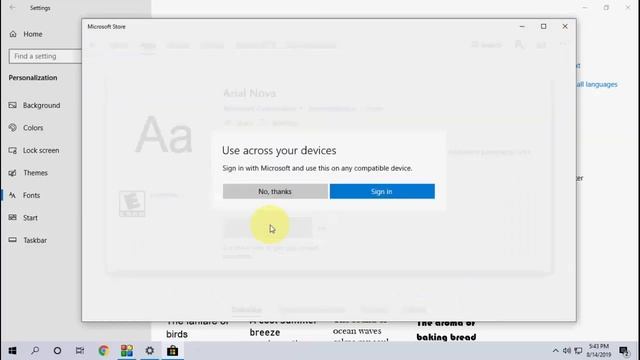The height and width of the screenshot is (360, 640).
Task: Switch to Settings gear on taskbar
Action: [x=150, y=351]
